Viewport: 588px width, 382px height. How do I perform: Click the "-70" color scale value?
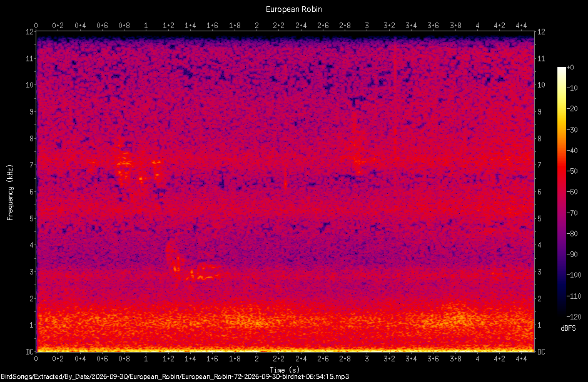tap(572, 213)
